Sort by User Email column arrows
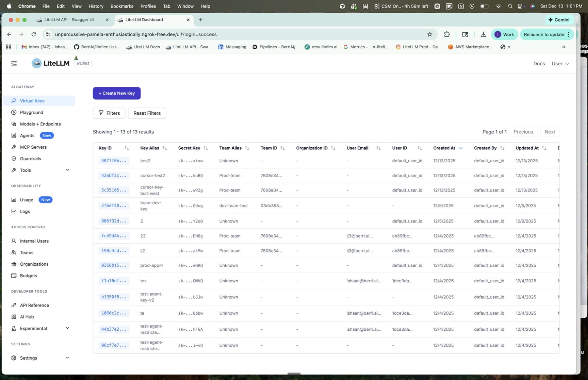Image resolution: width=588 pixels, height=380 pixels. [x=378, y=148]
